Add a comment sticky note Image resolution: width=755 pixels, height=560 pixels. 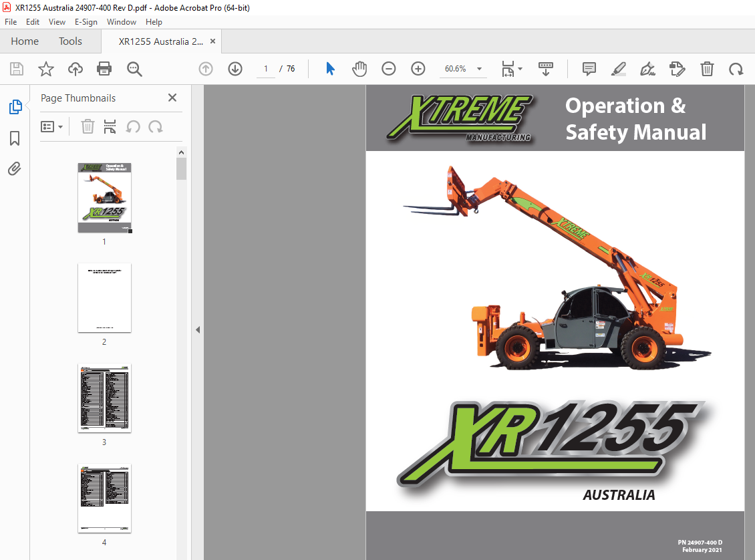(x=589, y=69)
